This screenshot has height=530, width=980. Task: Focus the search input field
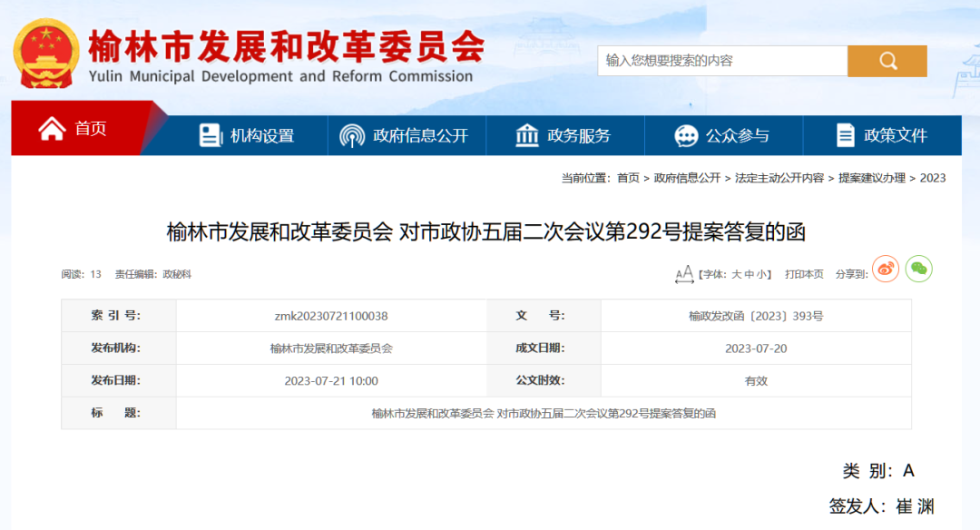(x=722, y=61)
